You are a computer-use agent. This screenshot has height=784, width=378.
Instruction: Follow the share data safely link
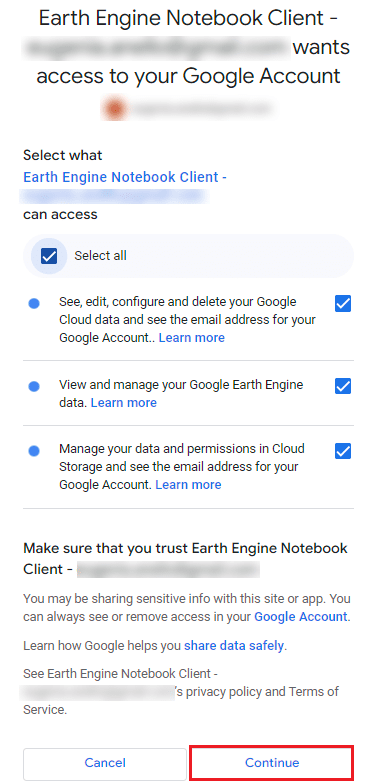[x=234, y=646]
